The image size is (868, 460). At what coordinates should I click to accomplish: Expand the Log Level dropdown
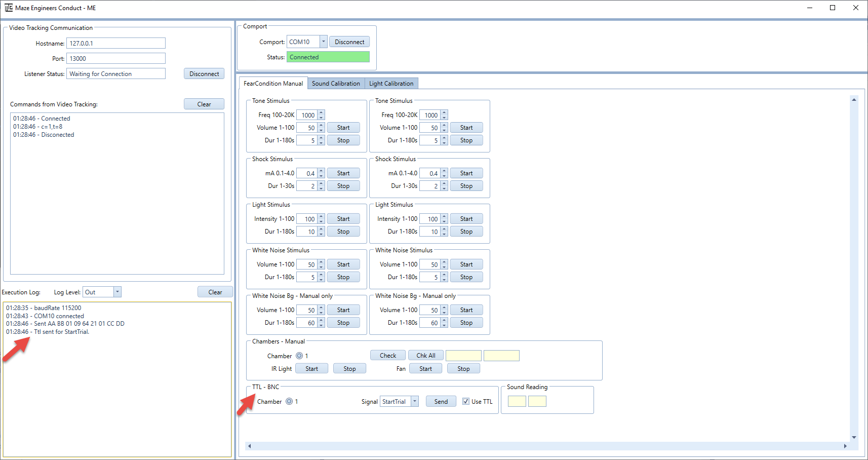[117, 292]
